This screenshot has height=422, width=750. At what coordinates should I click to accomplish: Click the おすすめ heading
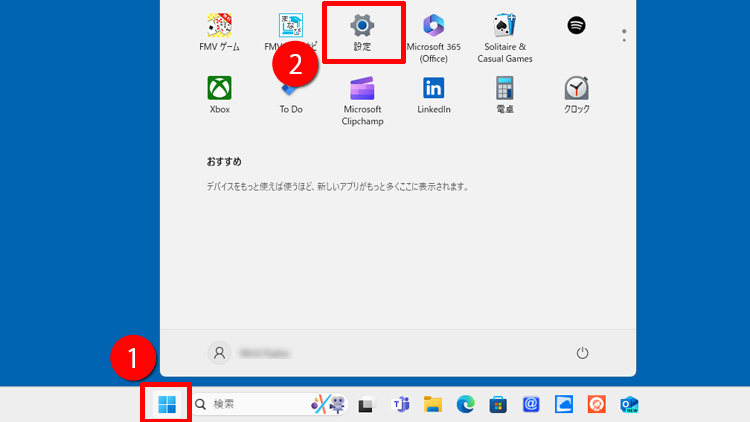[224, 162]
